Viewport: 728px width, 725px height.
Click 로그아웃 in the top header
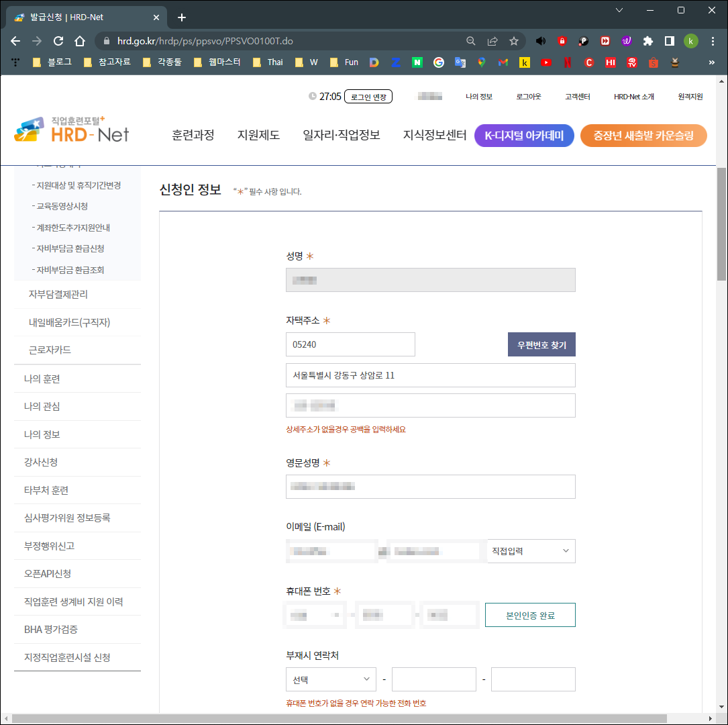click(x=529, y=96)
